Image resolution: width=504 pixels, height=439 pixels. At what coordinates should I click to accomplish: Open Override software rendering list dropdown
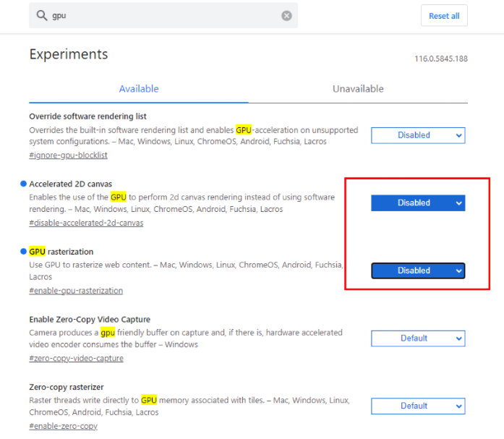[418, 135]
